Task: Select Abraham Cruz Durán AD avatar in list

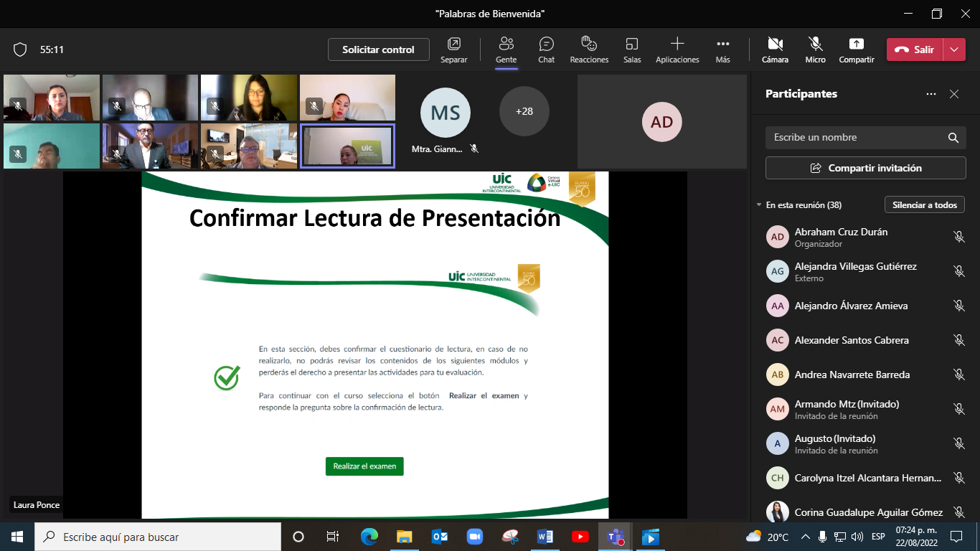Action: click(x=777, y=237)
